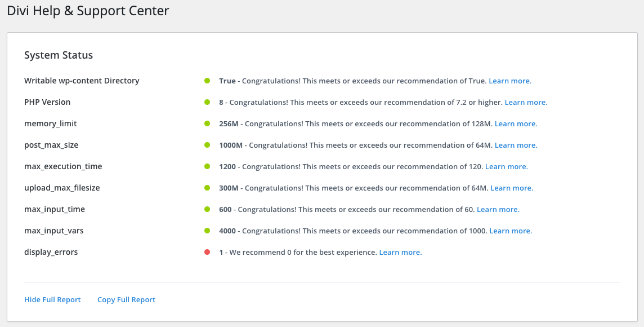Open Learn more link for post_max_size

point(516,145)
